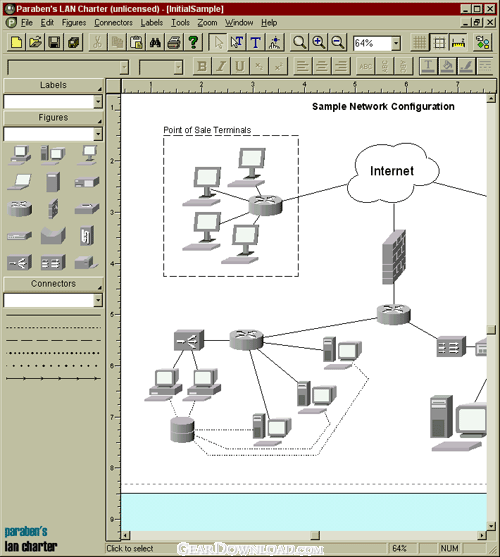
Task: Pick the router figure in Figures palette
Action: 20,208
